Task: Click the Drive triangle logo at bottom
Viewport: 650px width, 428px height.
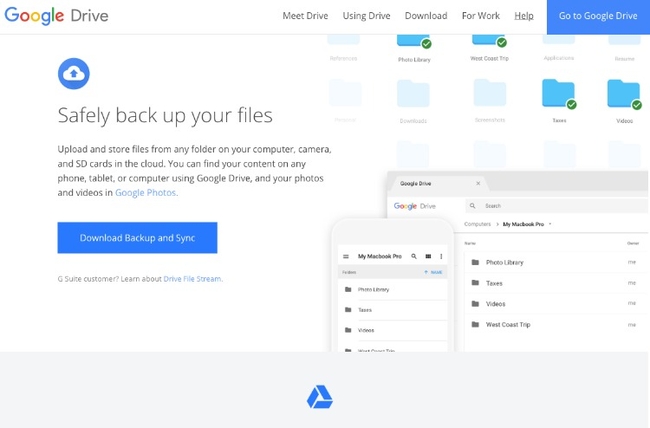Action: (320, 397)
